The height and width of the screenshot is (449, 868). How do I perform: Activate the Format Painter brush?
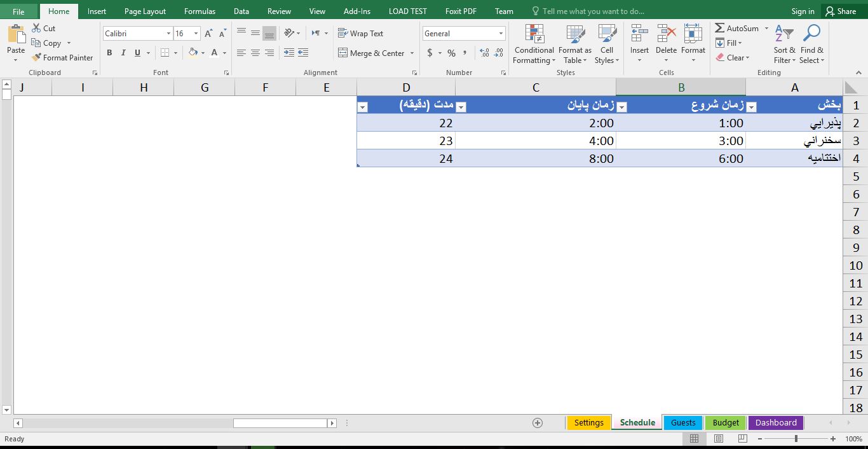pyautogui.click(x=62, y=57)
